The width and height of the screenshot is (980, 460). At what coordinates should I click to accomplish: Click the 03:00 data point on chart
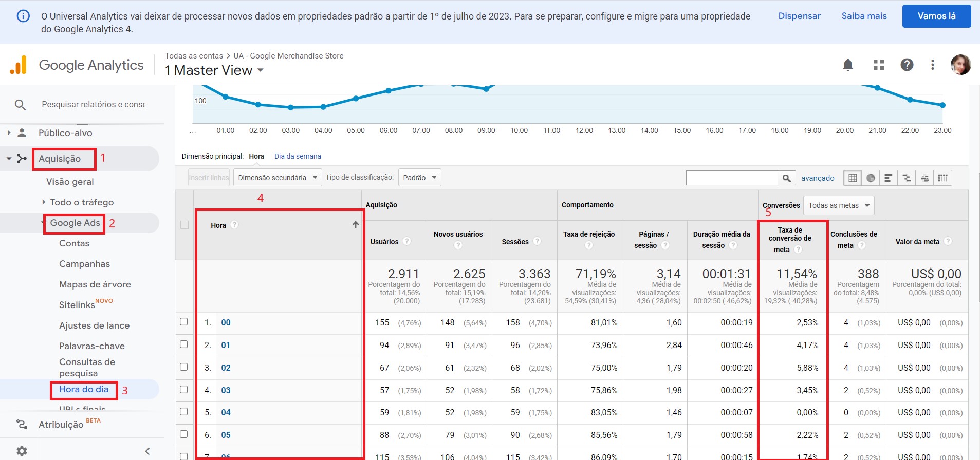[x=291, y=107]
